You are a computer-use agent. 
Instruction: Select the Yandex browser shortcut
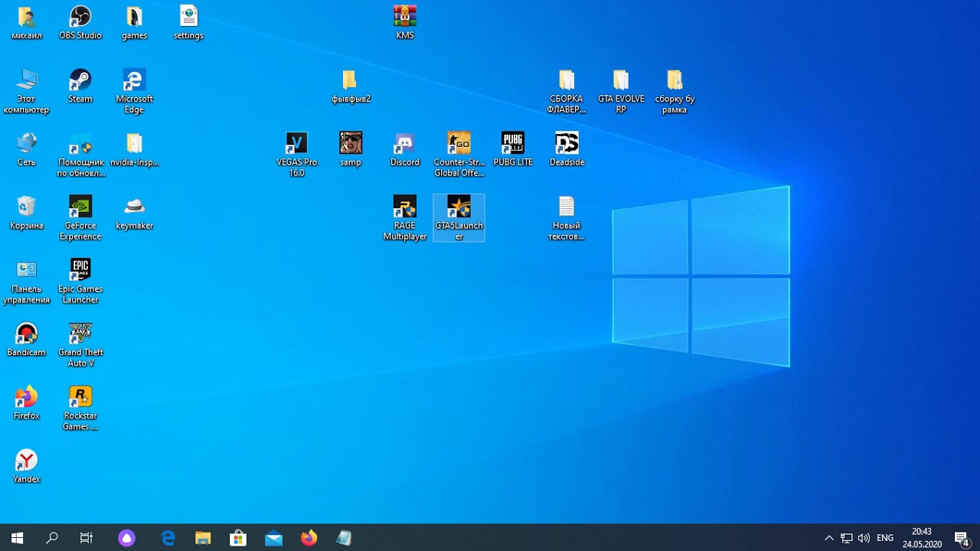pyautogui.click(x=26, y=468)
